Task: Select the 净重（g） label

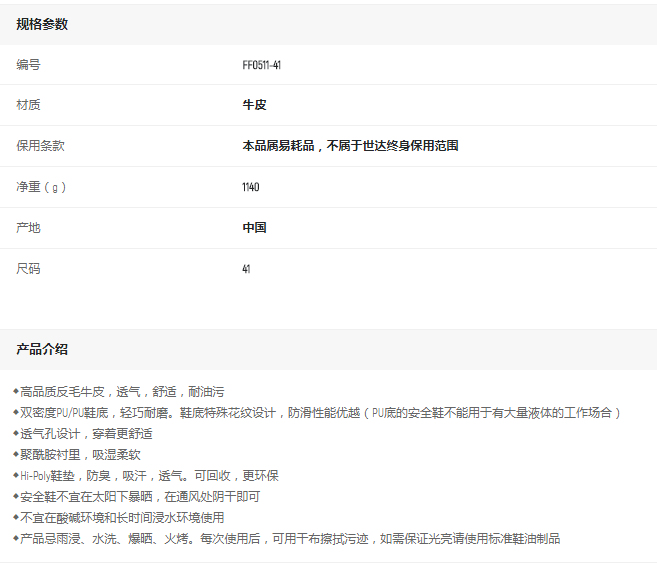Action: pyautogui.click(x=41, y=187)
